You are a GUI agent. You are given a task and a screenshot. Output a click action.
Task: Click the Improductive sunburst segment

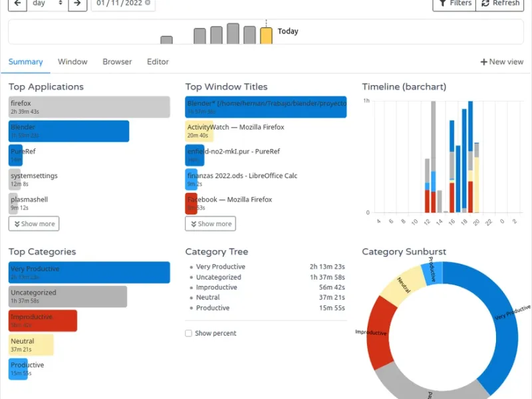pyautogui.click(x=379, y=332)
